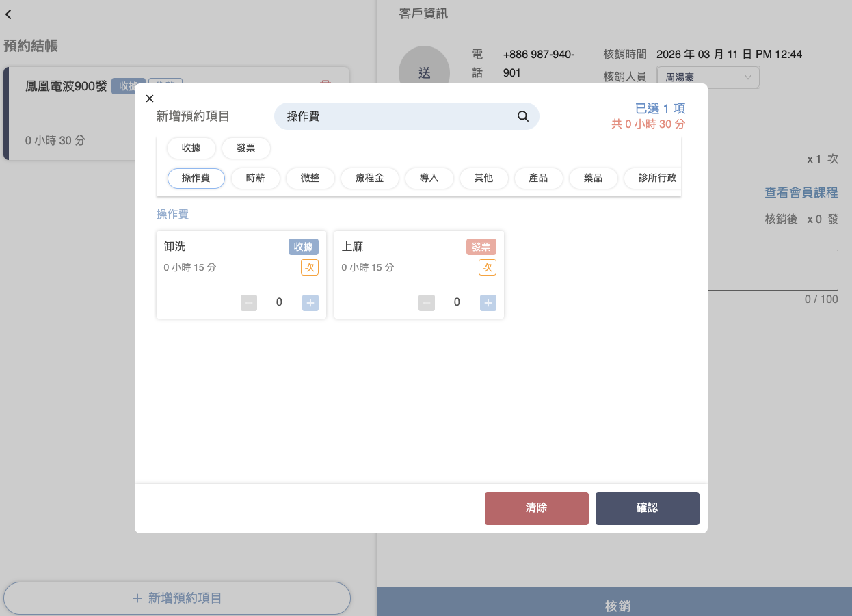
Task: Select the 療程金 category
Action: [x=369, y=178]
